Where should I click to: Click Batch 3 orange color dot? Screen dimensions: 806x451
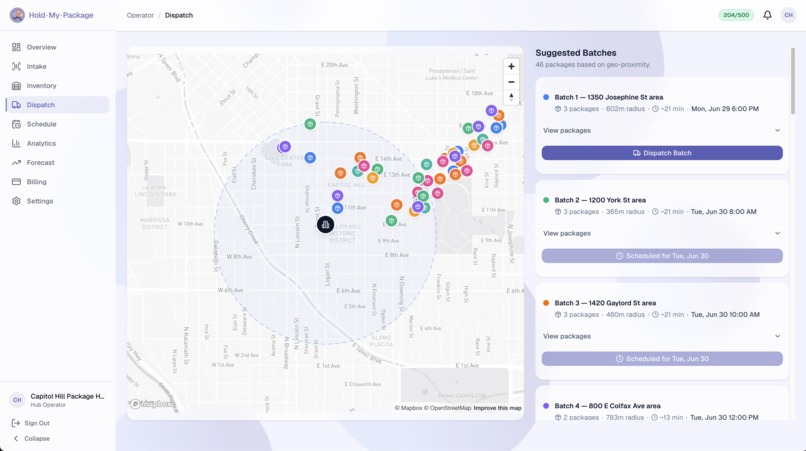pyautogui.click(x=546, y=303)
